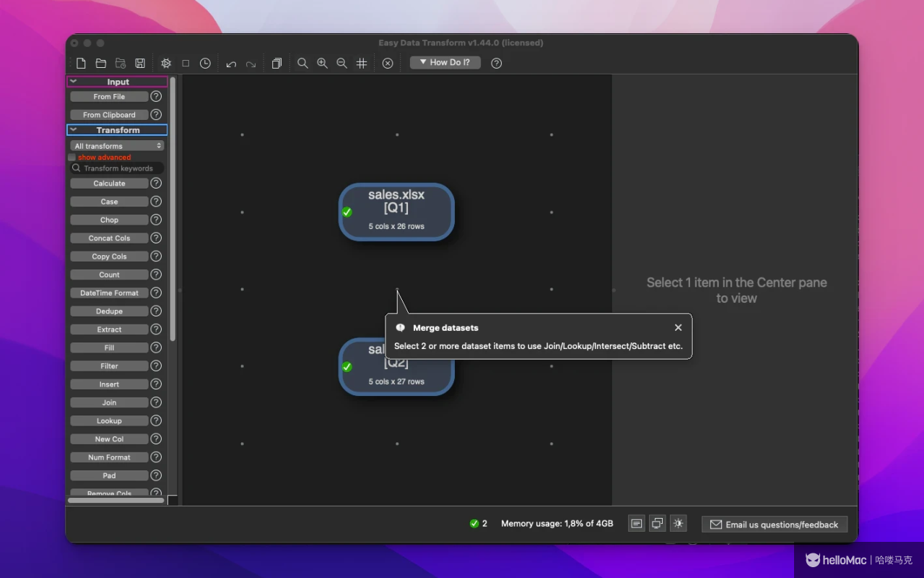Screen dimensions: 924x578
Task: Open help for Filter transform
Action: 156,366
